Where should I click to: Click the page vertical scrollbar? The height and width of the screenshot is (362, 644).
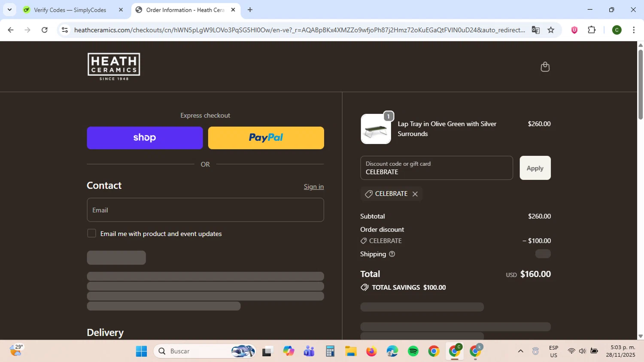[641, 85]
